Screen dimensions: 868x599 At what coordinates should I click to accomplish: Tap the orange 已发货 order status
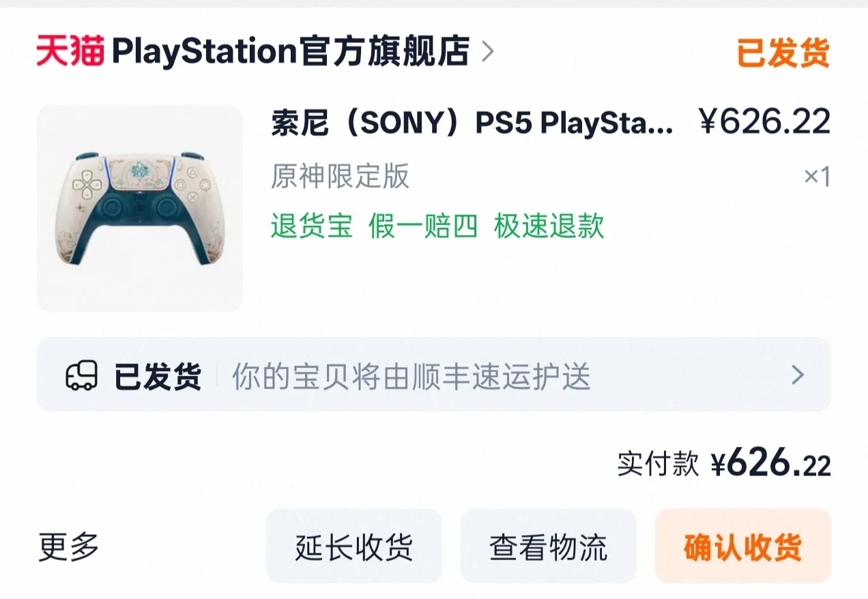coord(783,53)
